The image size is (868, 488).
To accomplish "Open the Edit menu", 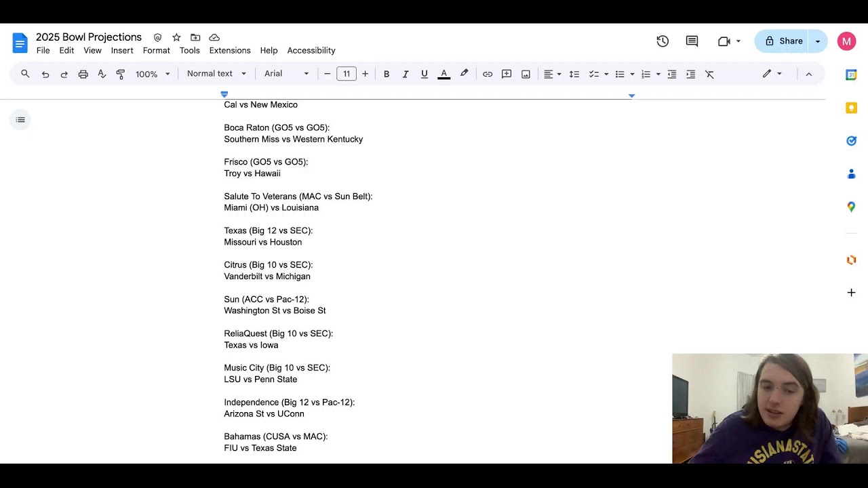I will (x=66, y=51).
